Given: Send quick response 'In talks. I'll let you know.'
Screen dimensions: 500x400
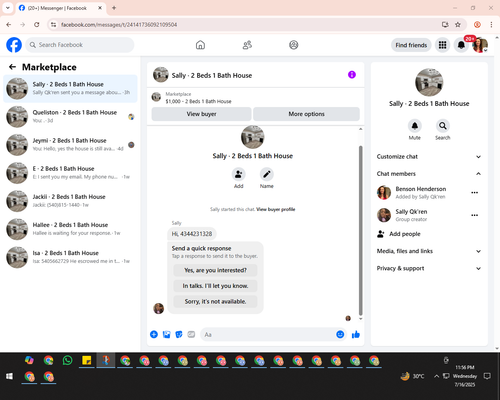Looking at the screenshot, I should point(215,286).
